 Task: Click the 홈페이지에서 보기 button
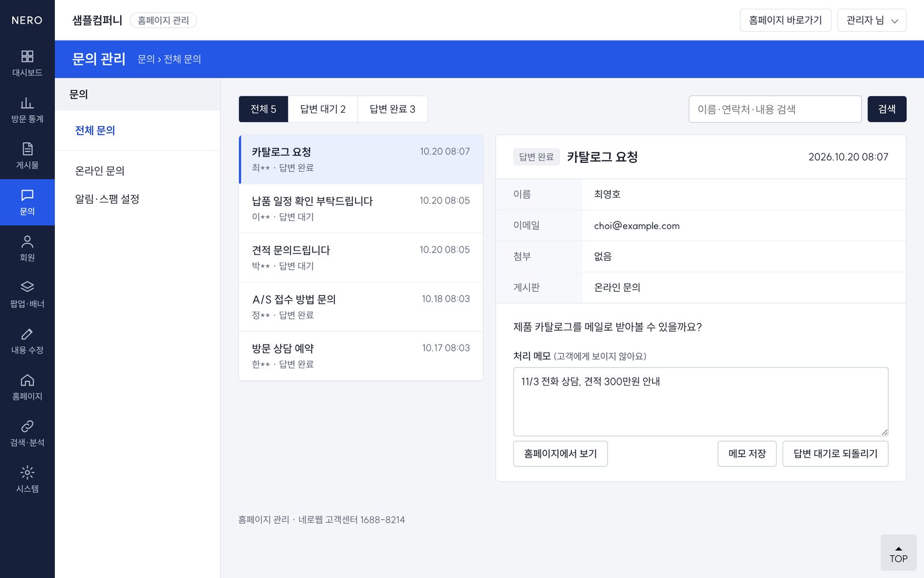[560, 454]
